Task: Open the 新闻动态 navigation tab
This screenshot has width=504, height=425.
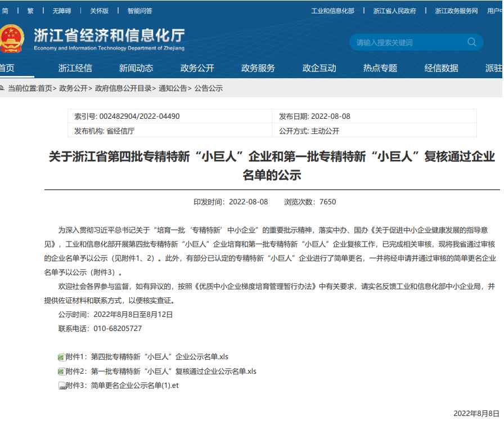Action: 136,68
